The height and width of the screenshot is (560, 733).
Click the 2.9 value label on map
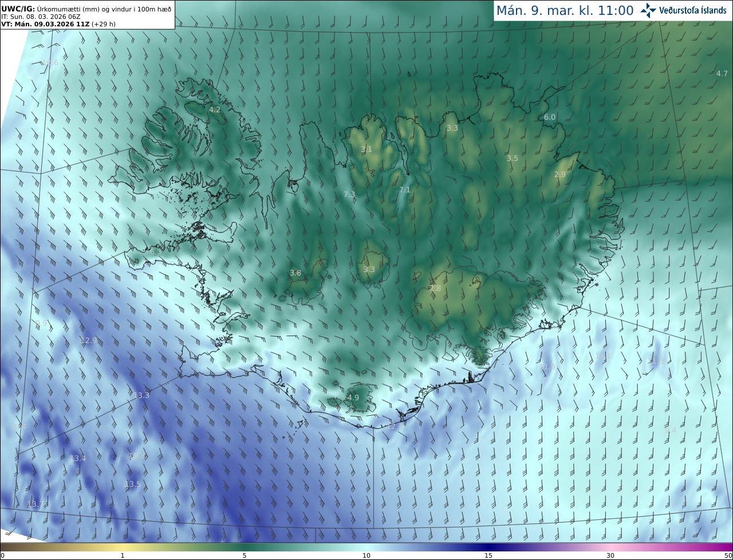coord(560,174)
